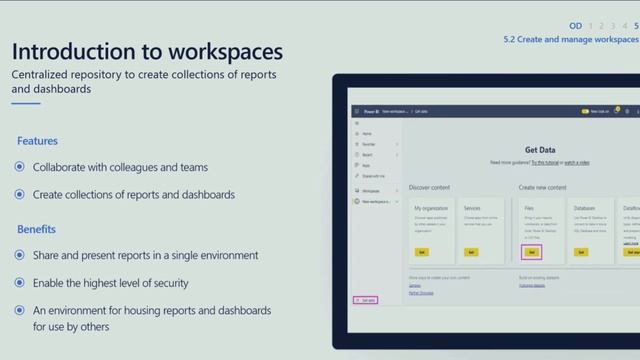The image size is (640, 360).
Task: Select the OD module marker on slide
Action: [576, 26]
